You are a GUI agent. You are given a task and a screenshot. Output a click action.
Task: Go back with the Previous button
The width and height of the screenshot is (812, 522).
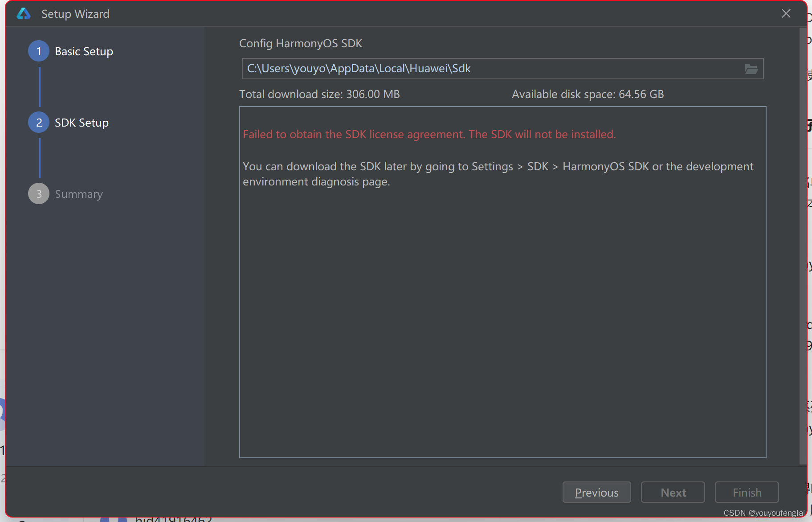coord(597,492)
